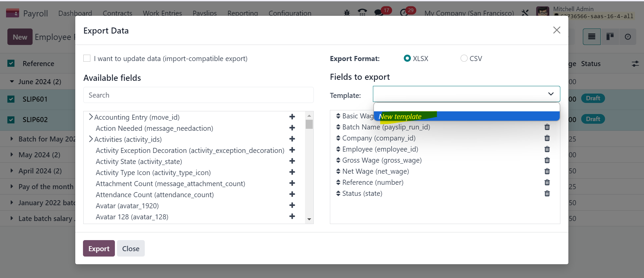Expand the May 2024 group
This screenshot has width=644, height=278.
pos(12,155)
